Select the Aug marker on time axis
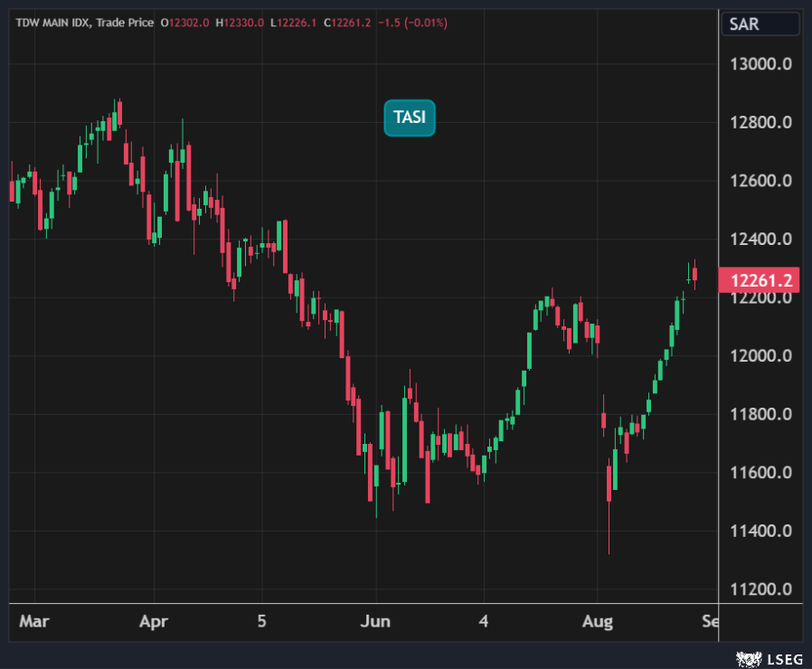Image resolution: width=812 pixels, height=669 pixels. [598, 622]
